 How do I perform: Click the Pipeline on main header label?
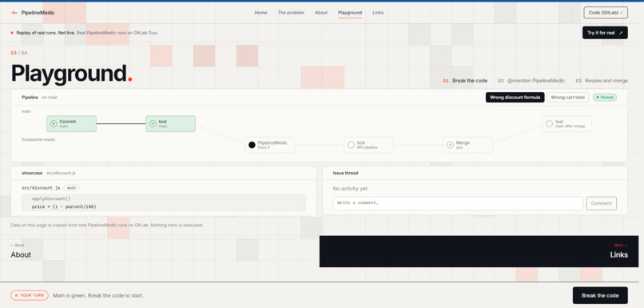pos(39,98)
